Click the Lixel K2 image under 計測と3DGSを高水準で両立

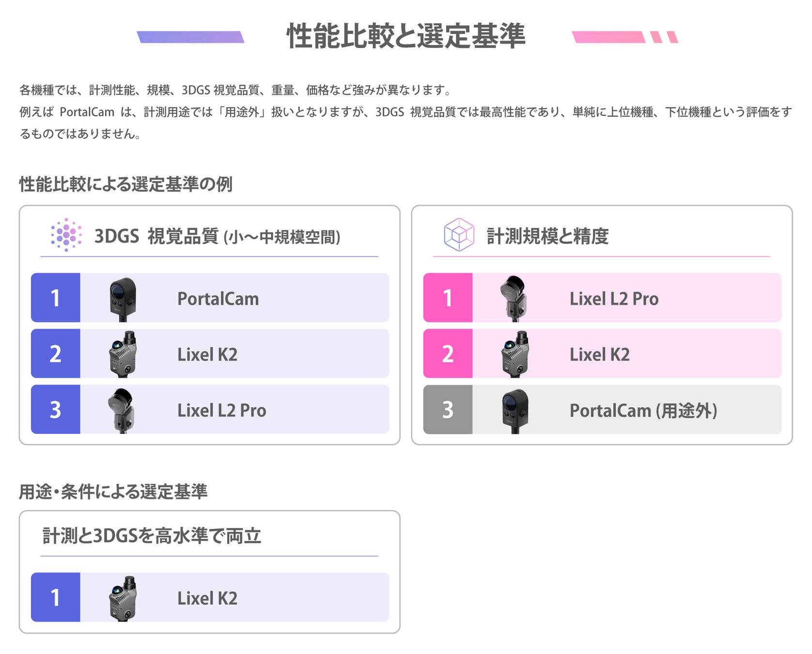pos(123,598)
